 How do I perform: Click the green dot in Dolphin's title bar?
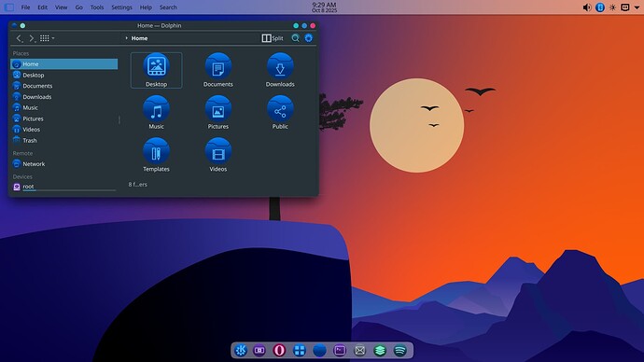[22, 25]
